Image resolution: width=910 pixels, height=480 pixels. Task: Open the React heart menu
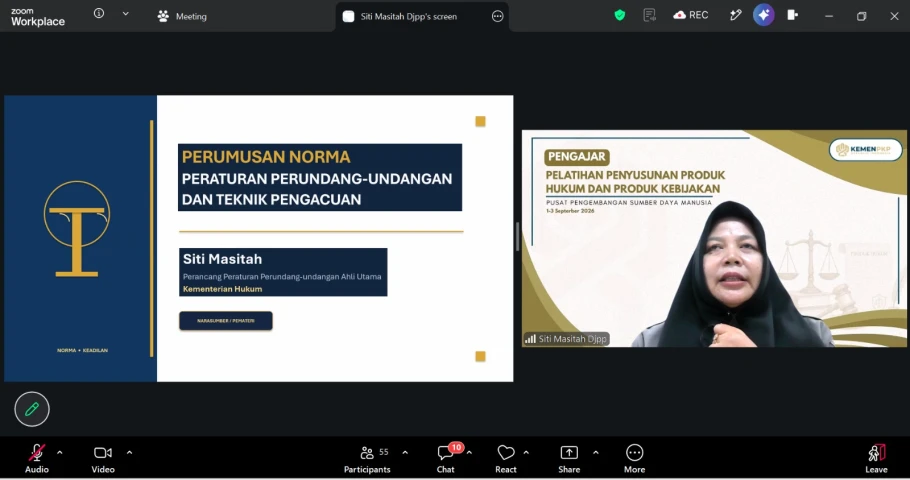coord(505,458)
